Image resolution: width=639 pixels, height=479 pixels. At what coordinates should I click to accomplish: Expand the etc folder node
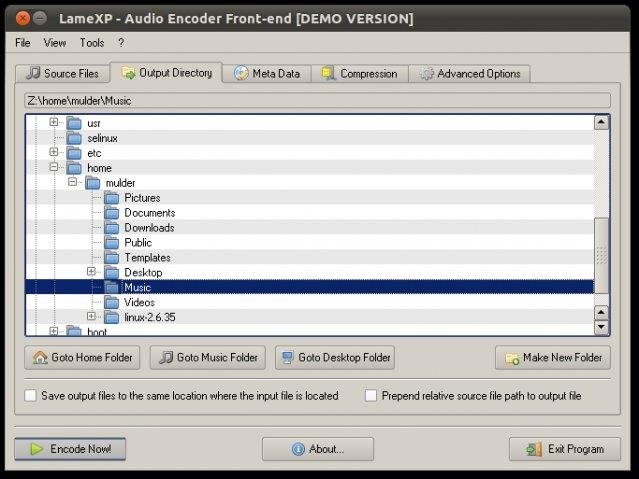coord(53,152)
